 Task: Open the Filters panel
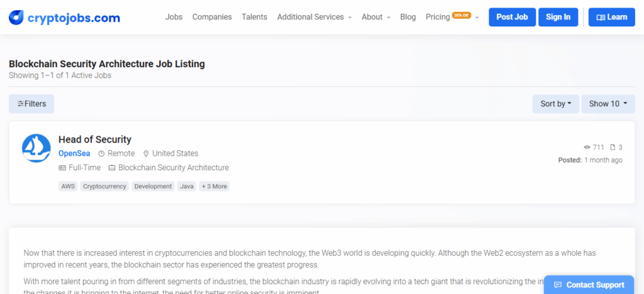pyautogui.click(x=31, y=104)
